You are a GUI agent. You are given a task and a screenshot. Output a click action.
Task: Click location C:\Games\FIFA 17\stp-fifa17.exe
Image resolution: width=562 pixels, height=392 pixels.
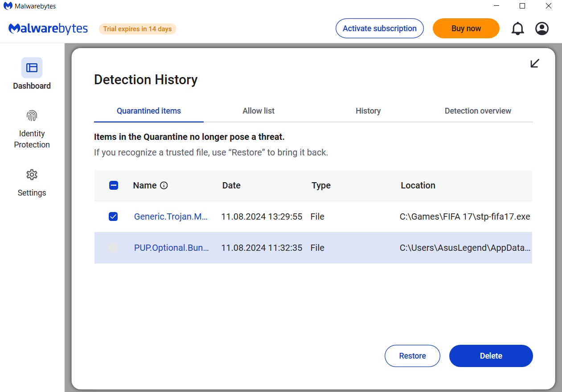click(465, 217)
